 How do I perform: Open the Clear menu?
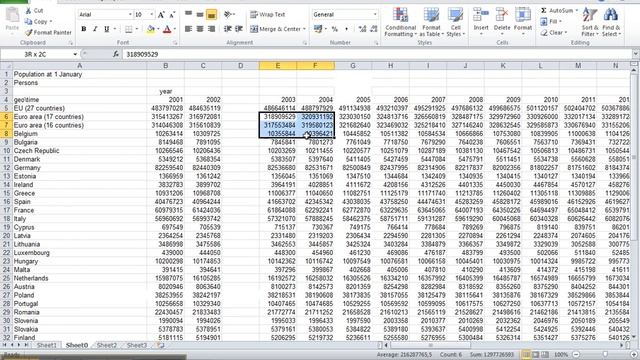tap(554, 32)
